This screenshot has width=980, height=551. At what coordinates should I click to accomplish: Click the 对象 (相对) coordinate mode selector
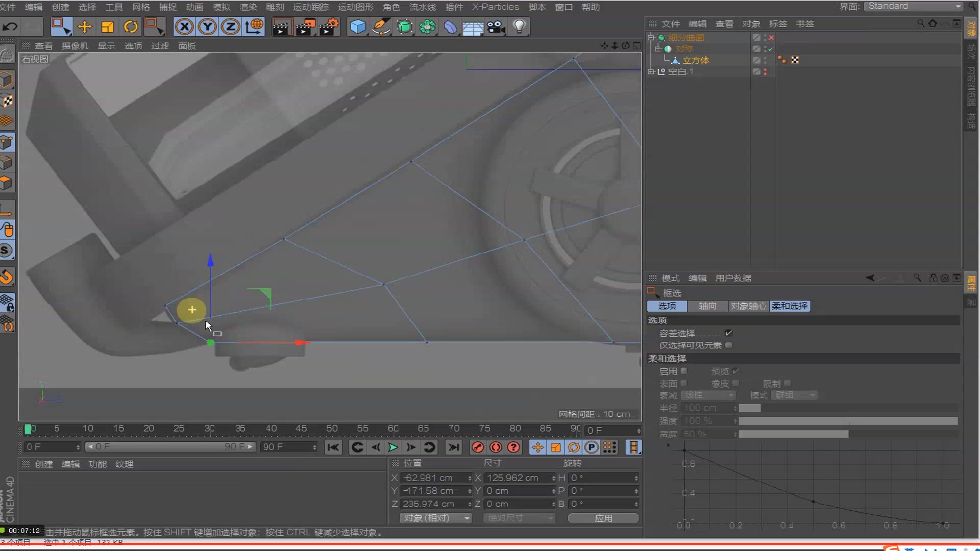[435, 518]
